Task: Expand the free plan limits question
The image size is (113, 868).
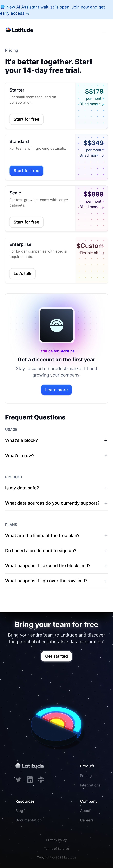Action: [56, 535]
